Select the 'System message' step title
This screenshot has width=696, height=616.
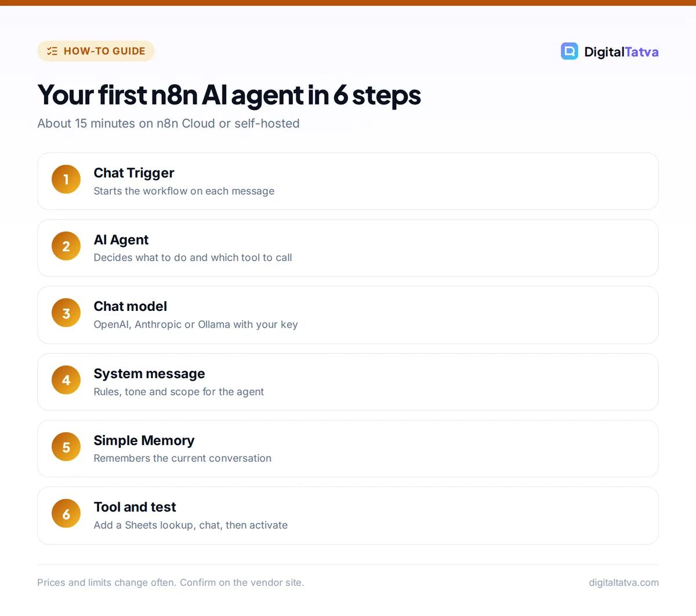[x=150, y=374]
